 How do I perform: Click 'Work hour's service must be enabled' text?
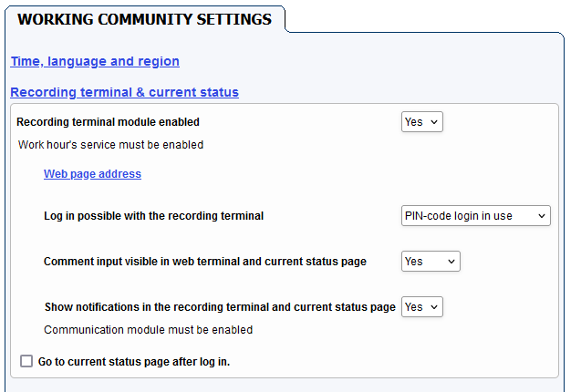(x=110, y=145)
